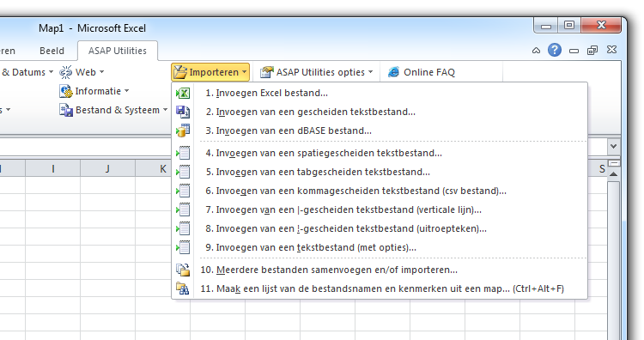Choose 1. Invoegen Excel bestand...
Image resolution: width=644 pixels, height=340 pixels.
tap(380, 94)
